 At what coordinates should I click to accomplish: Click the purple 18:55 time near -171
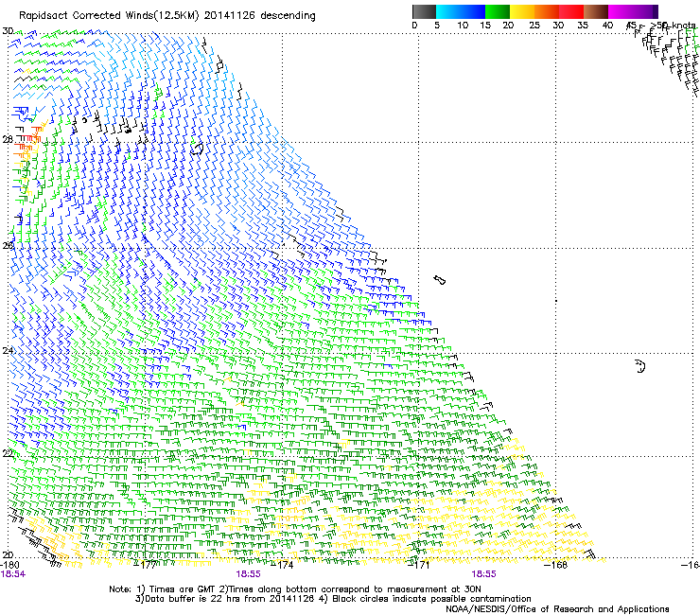(484, 574)
